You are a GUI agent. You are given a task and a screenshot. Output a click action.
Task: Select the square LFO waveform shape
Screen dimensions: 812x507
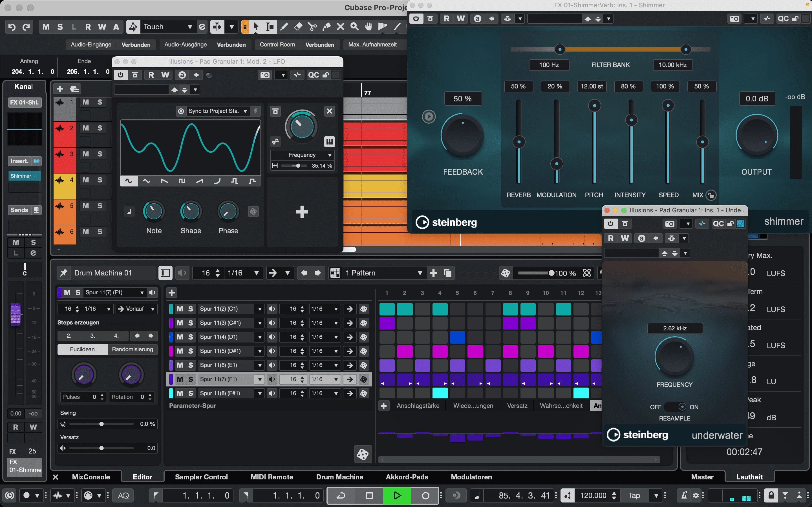pos(182,181)
